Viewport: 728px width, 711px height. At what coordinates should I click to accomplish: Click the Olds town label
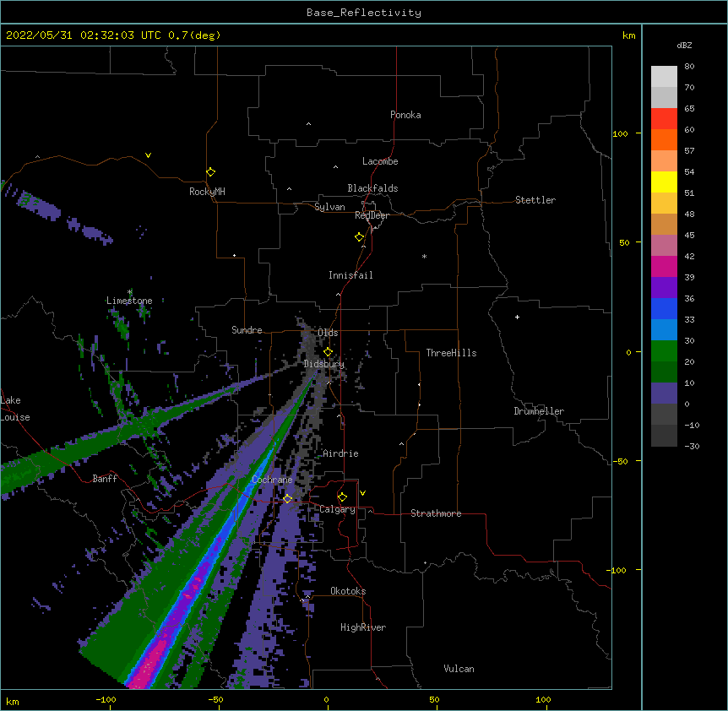pyautogui.click(x=328, y=333)
